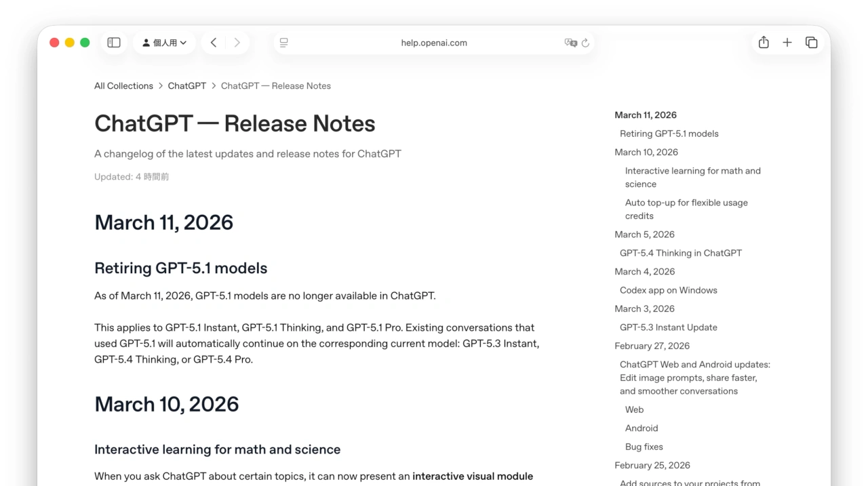Open the All Collections breadcrumb link
The height and width of the screenshot is (486, 868).
[123, 85]
